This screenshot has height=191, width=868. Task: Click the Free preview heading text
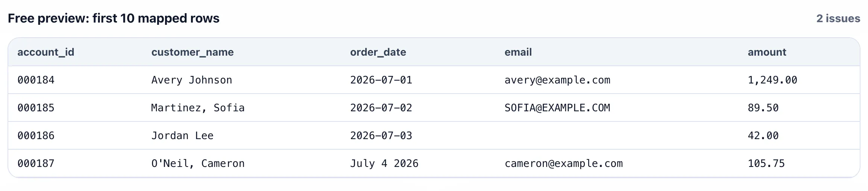tap(114, 18)
